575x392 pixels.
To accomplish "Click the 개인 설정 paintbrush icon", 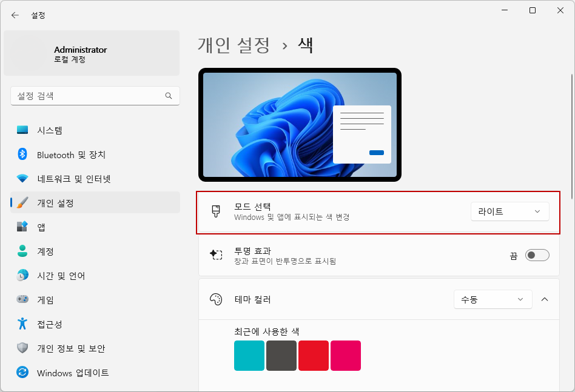I will pos(22,202).
